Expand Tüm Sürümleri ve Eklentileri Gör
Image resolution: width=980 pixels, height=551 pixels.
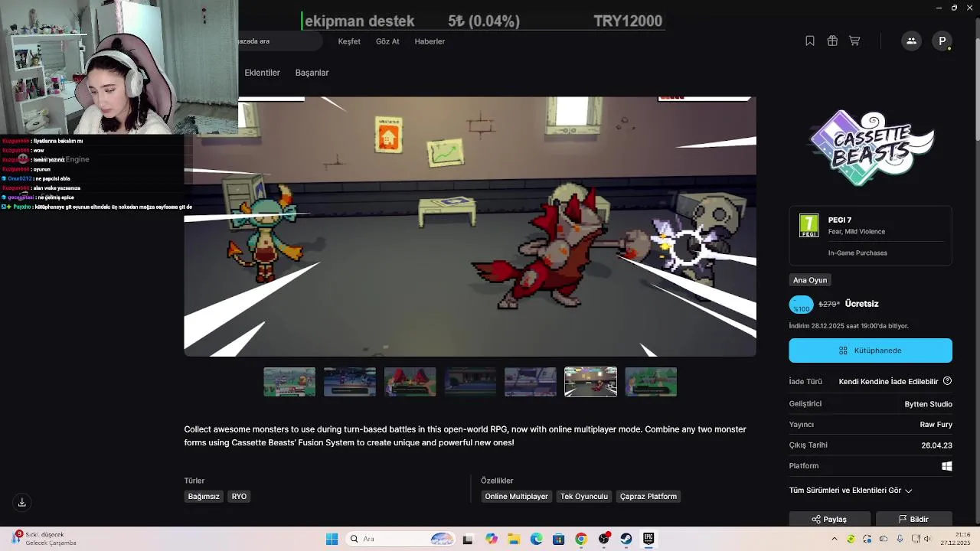[851, 491]
